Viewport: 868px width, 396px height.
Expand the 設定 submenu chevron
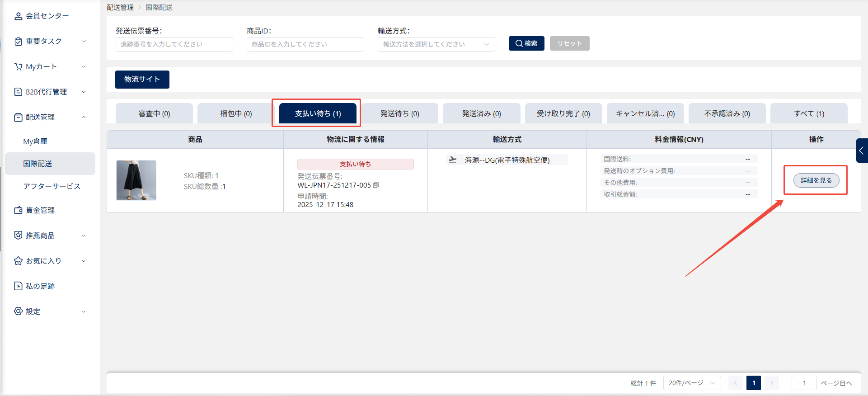[84, 311]
